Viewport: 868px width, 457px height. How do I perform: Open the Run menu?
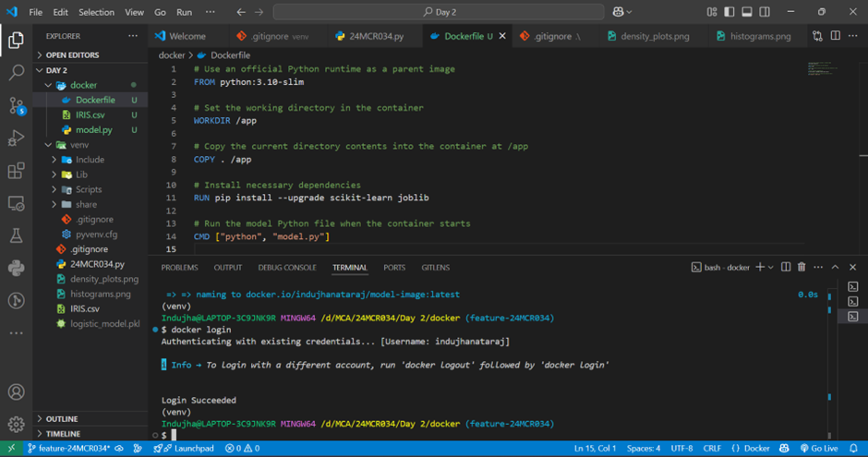coord(185,12)
